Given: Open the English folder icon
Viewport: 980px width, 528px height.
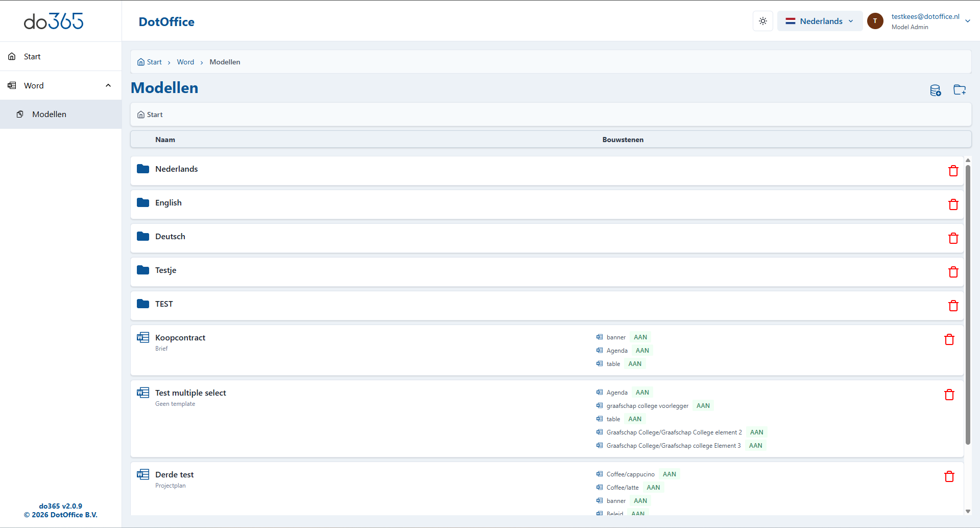Looking at the screenshot, I should (x=143, y=203).
